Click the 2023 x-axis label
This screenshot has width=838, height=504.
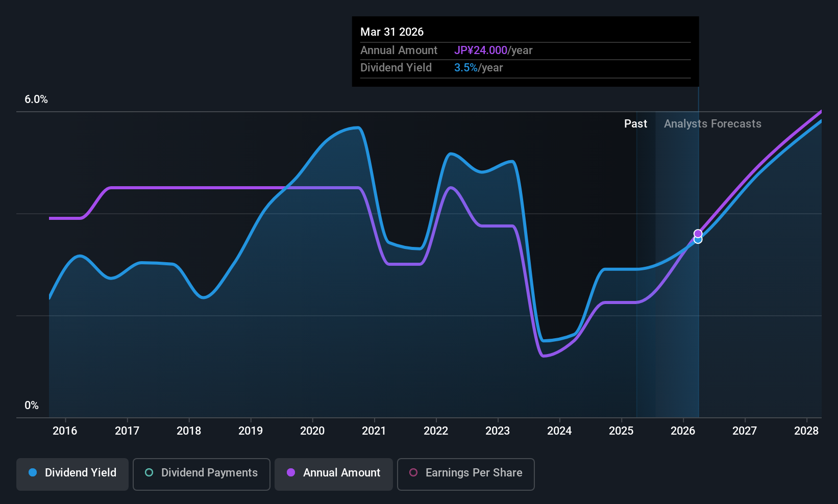pyautogui.click(x=498, y=431)
